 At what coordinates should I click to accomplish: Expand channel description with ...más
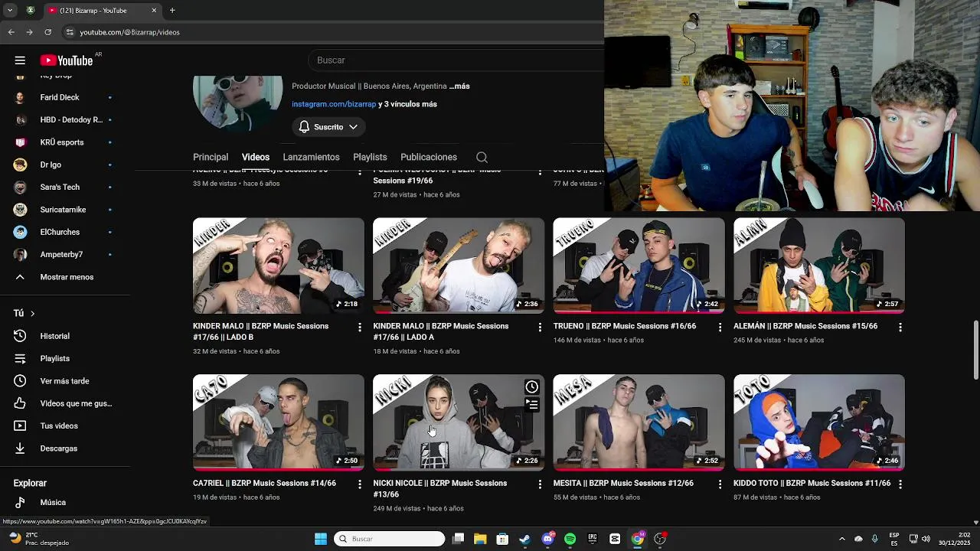[459, 86]
